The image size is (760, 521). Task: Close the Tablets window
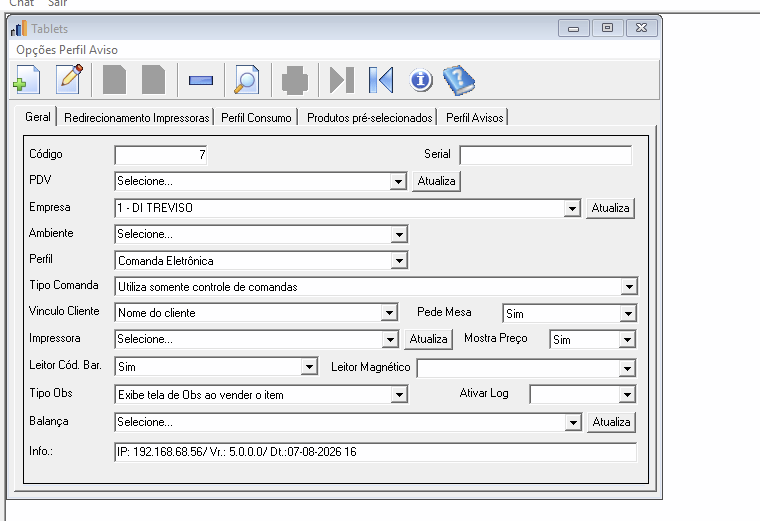click(642, 28)
